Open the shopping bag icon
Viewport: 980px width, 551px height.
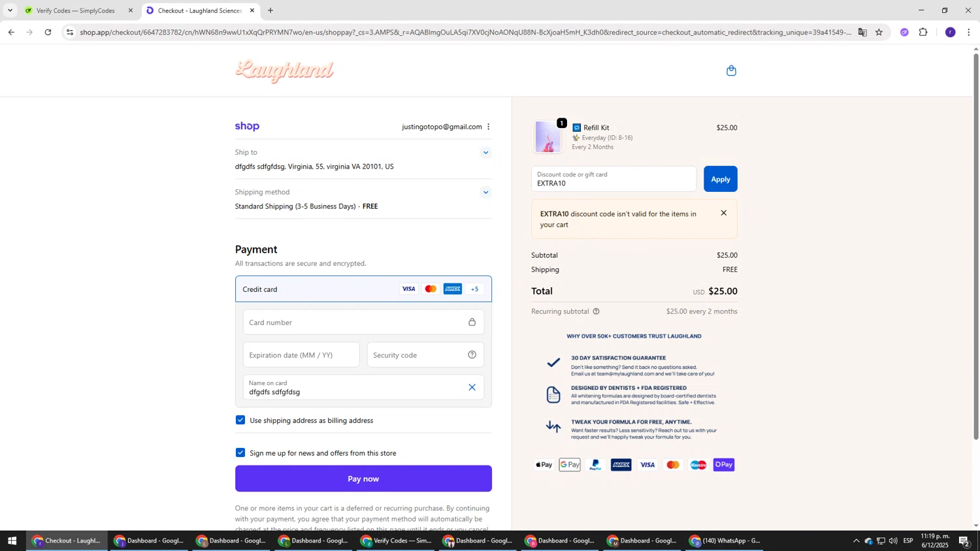pos(731,71)
